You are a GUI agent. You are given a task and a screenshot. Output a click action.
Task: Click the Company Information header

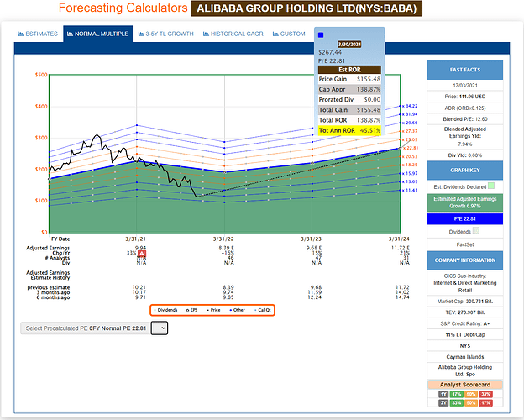pos(465,260)
